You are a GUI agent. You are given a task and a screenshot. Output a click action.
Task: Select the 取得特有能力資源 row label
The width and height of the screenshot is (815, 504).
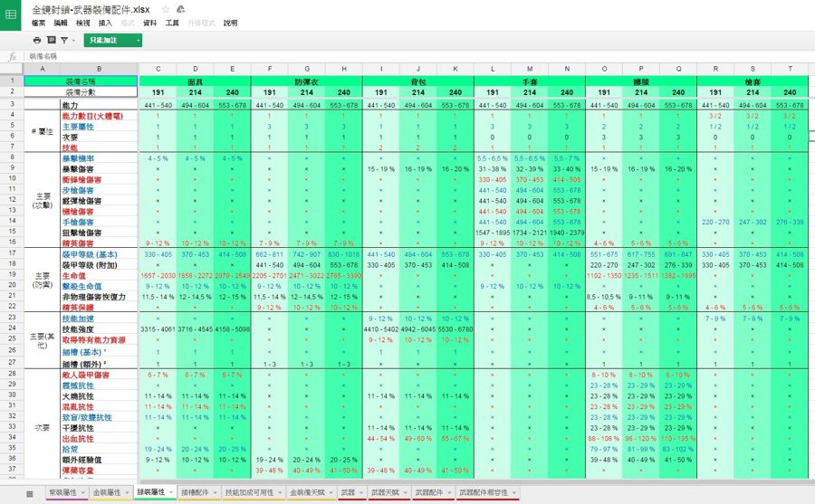[x=100, y=340]
